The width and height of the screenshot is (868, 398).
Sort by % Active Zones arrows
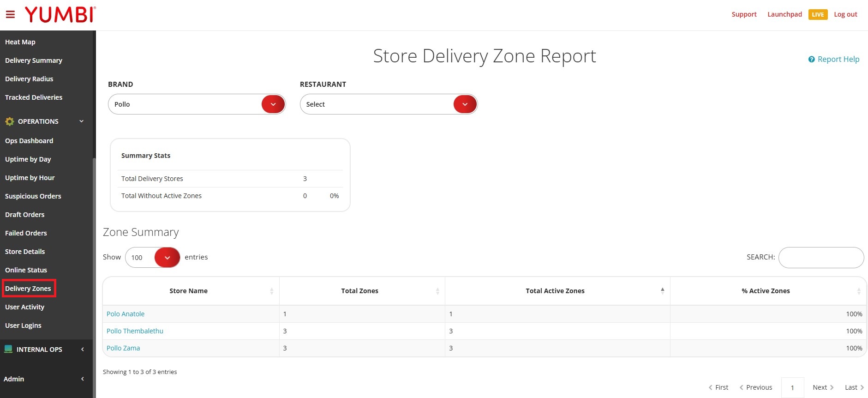click(x=859, y=291)
